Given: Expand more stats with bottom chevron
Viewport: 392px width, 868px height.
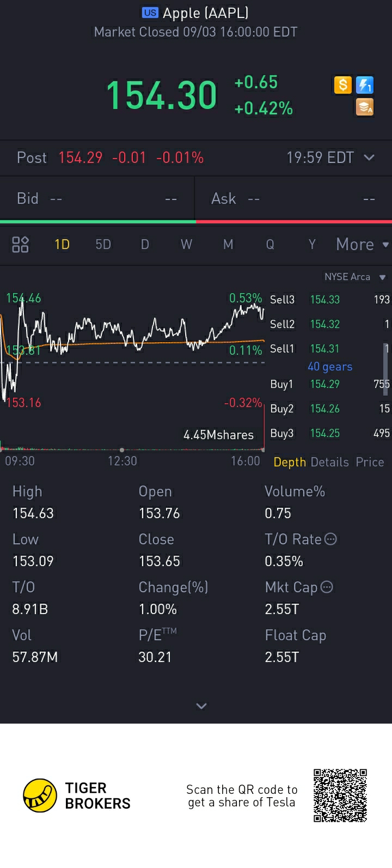Looking at the screenshot, I should [x=201, y=706].
